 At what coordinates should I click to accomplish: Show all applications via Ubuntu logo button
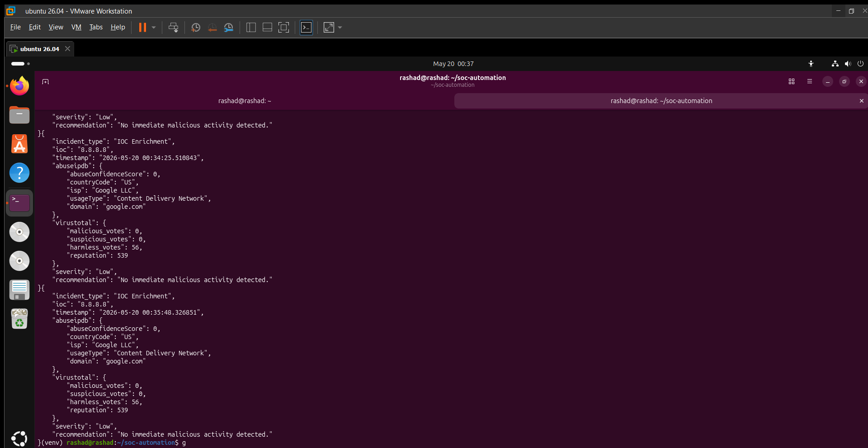19,439
